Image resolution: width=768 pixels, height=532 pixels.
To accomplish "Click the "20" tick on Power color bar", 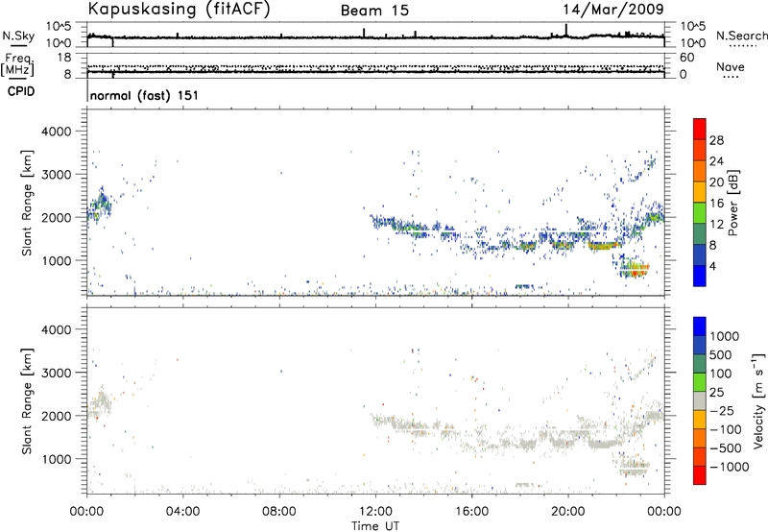I will 716,182.
